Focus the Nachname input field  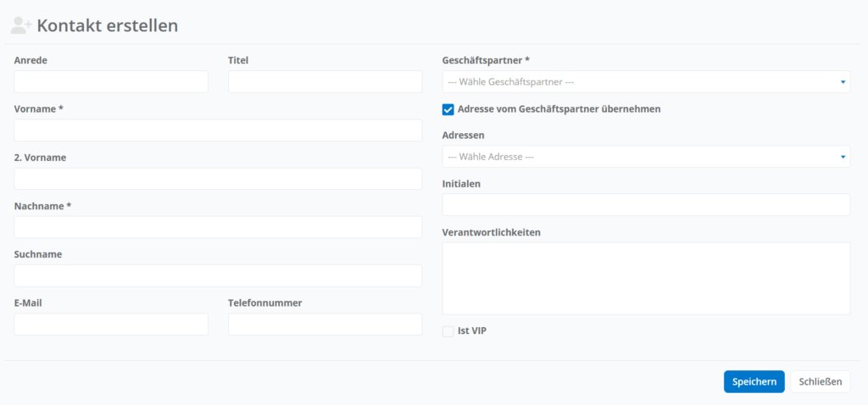pyautogui.click(x=218, y=227)
